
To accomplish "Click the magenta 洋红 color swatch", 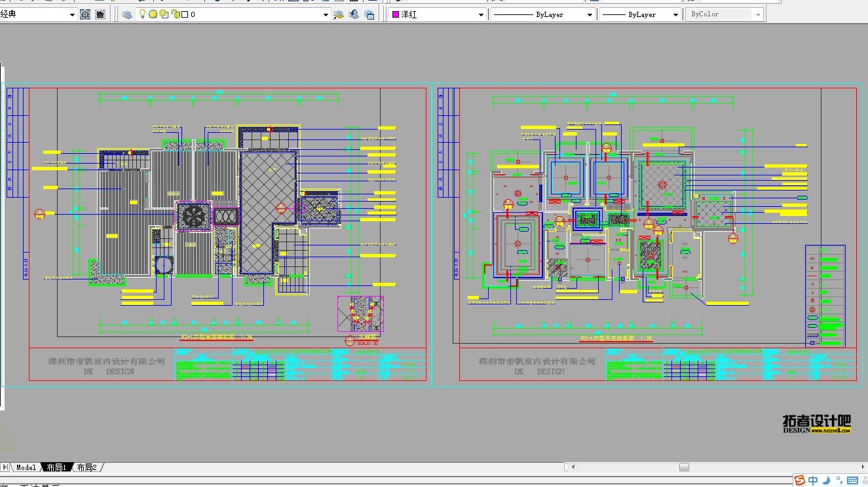I will coord(395,14).
